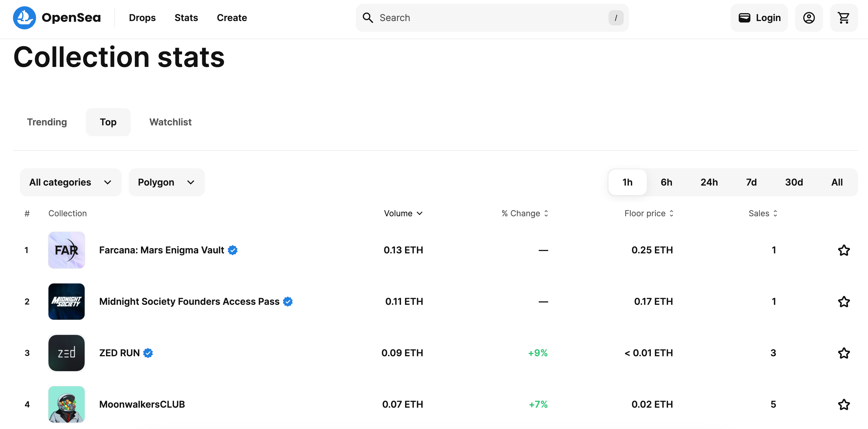Click the ZED RUN collection thumbnail

click(67, 352)
